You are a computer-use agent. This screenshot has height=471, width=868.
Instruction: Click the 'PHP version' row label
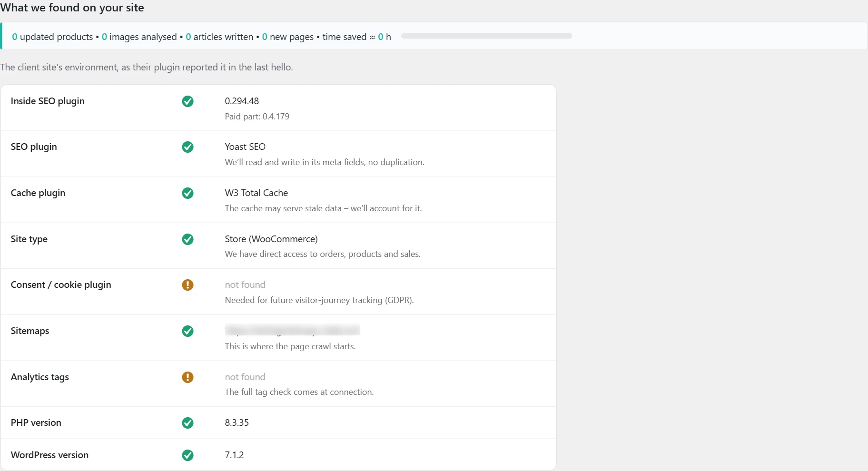[x=36, y=422]
